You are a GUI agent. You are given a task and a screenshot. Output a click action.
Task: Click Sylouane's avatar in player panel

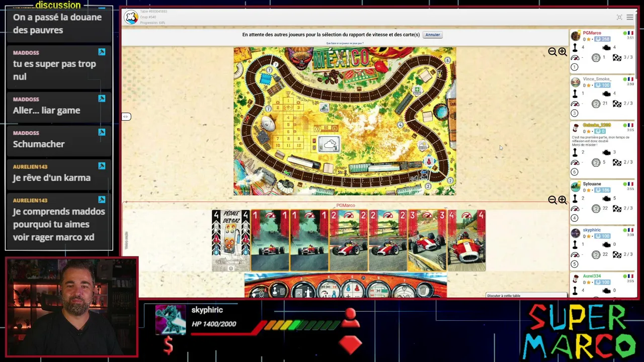coord(576,187)
